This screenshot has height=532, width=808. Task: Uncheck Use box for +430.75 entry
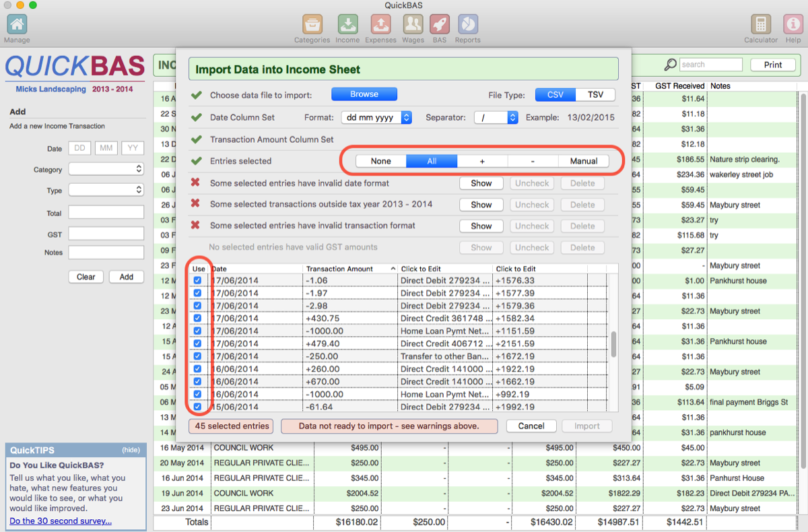198,319
